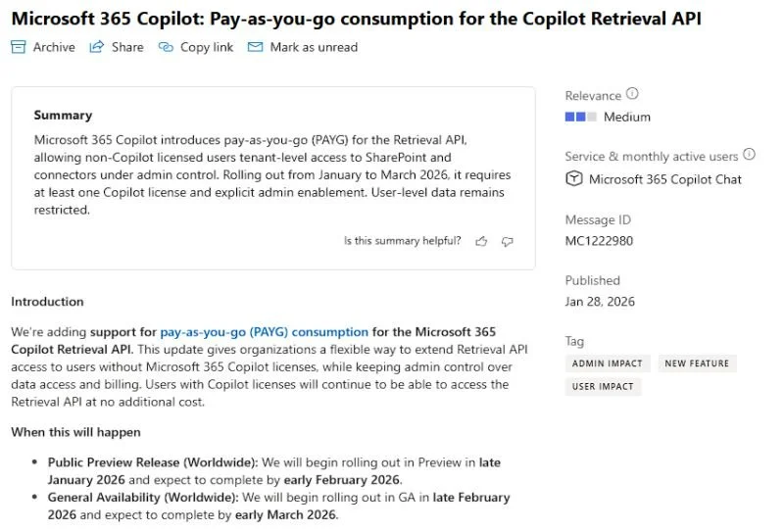
Task: Click the Share arrow icon
Action: tap(97, 47)
